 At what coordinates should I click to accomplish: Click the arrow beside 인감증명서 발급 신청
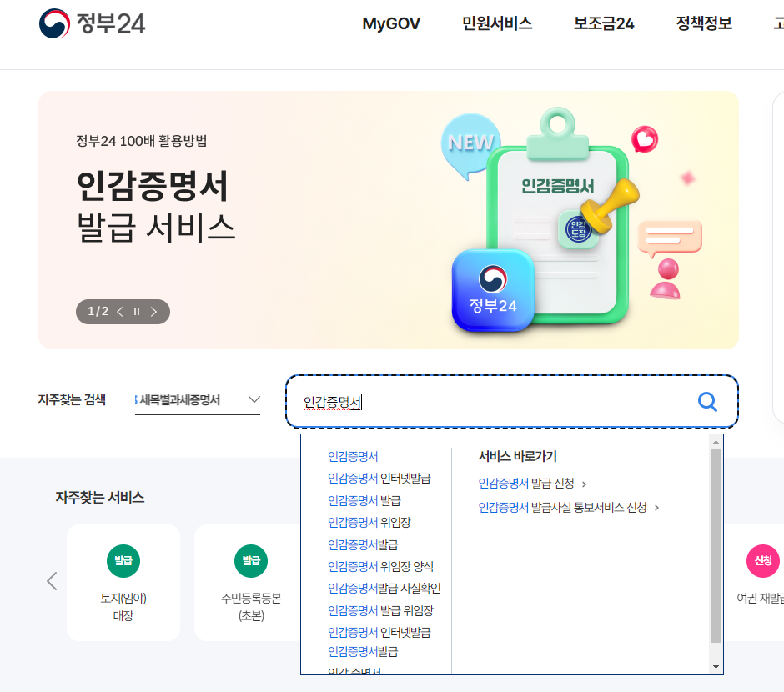pos(584,484)
